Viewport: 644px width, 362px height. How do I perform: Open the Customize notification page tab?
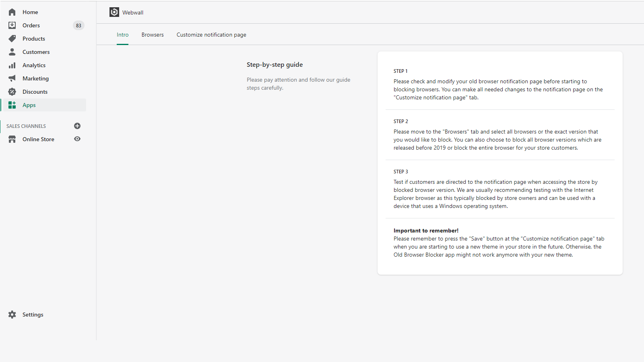point(211,35)
